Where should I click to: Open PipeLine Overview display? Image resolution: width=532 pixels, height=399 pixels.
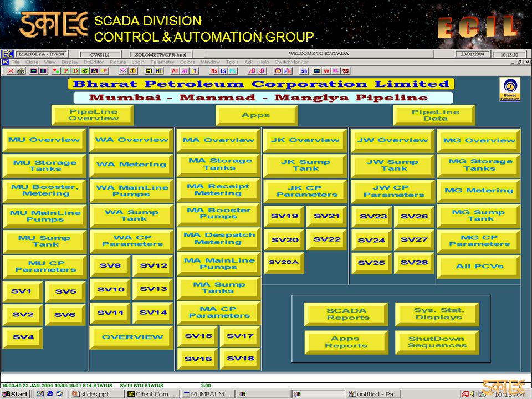coord(93,115)
